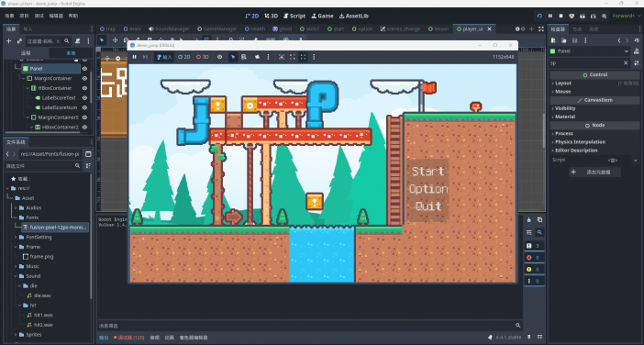Open the Forward+ renderer dropdown
This screenshot has width=644, height=345.
(x=627, y=16)
